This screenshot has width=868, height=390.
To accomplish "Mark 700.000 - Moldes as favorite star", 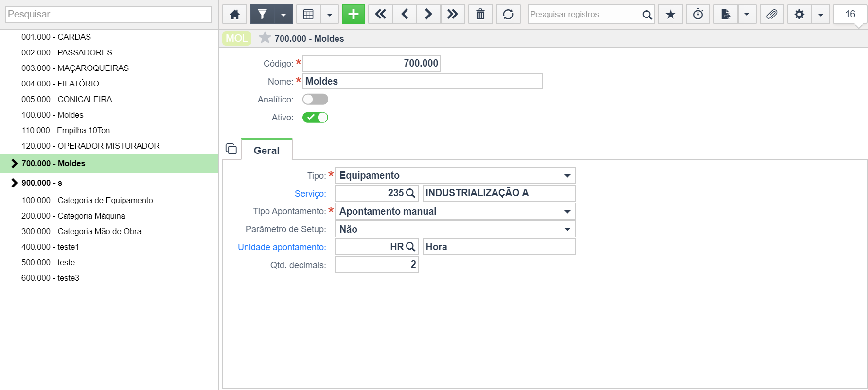I will pos(265,37).
